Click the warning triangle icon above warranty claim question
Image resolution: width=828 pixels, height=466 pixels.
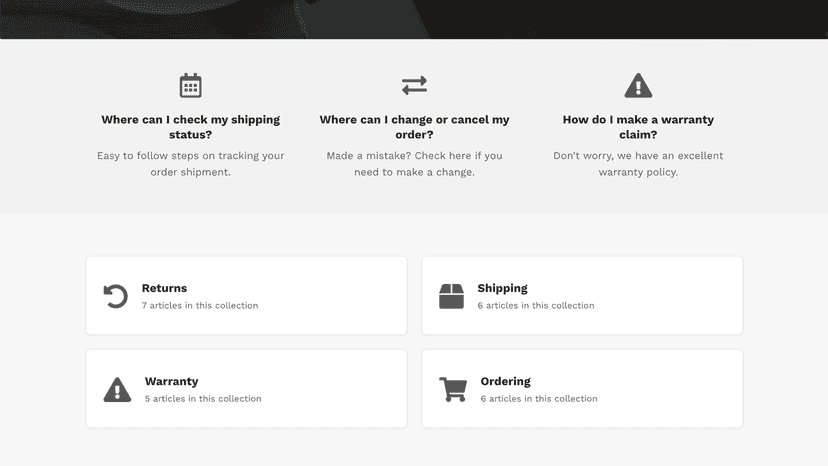(638, 85)
